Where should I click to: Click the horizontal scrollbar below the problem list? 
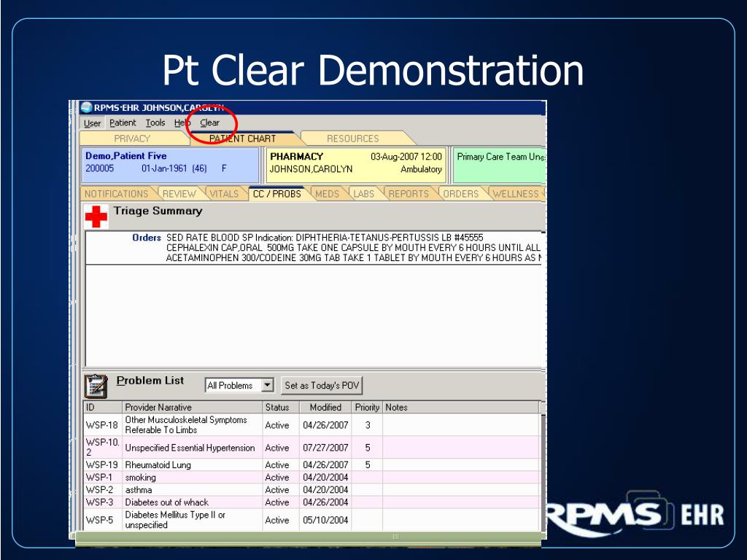tap(308, 537)
